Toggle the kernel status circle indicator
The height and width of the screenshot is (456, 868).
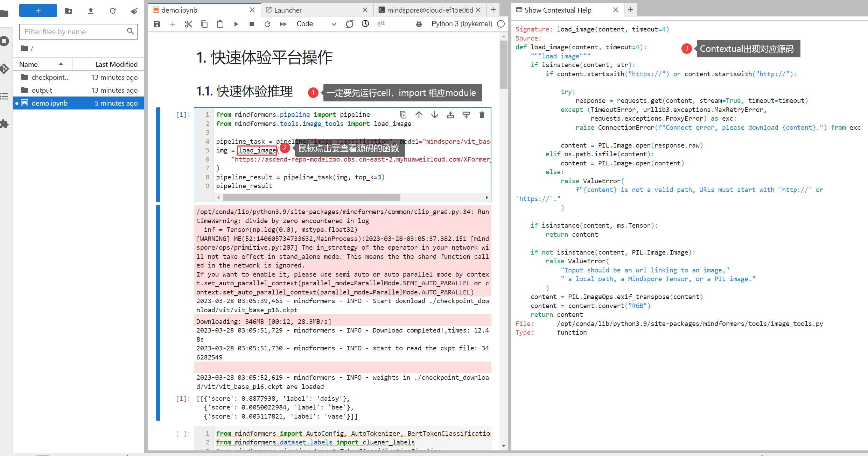pyautogui.click(x=501, y=24)
